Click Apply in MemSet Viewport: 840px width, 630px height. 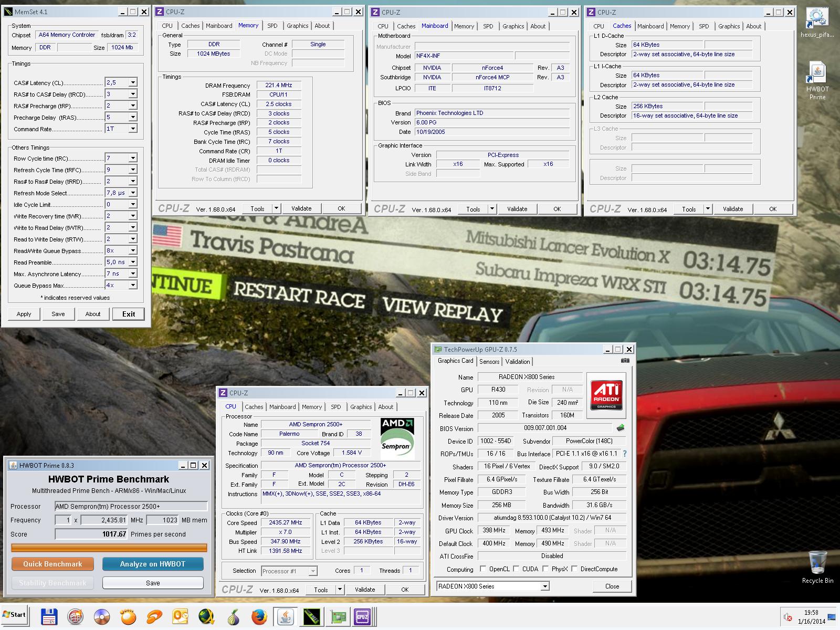[x=24, y=314]
